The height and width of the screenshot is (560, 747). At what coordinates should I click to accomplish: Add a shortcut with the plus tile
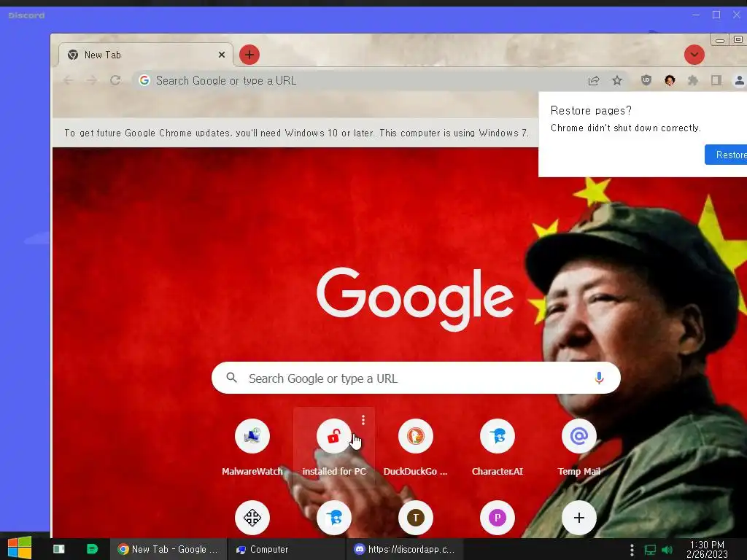click(578, 517)
